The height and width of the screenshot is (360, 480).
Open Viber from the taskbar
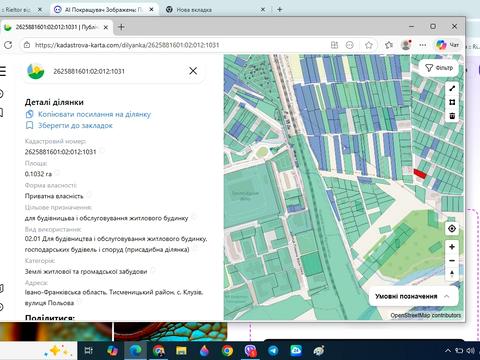pyautogui.click(x=250, y=351)
